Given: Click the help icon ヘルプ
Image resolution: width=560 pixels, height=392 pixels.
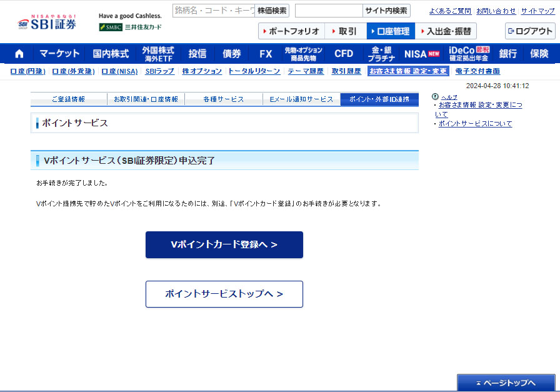Looking at the screenshot, I should tap(435, 97).
